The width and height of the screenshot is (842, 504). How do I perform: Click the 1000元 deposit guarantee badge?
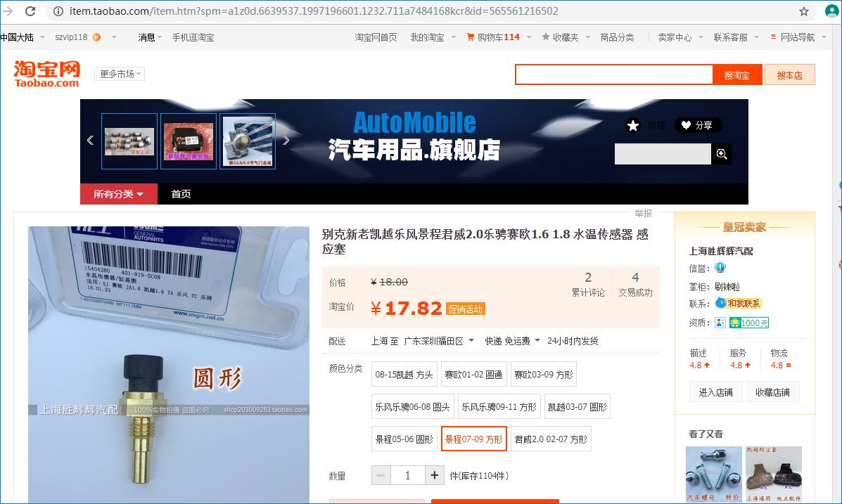point(749,323)
